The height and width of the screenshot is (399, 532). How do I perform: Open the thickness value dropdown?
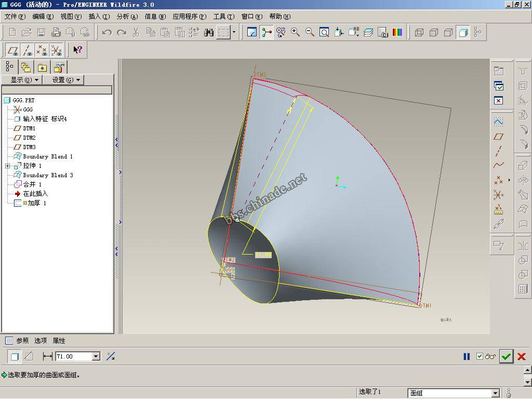96,356
